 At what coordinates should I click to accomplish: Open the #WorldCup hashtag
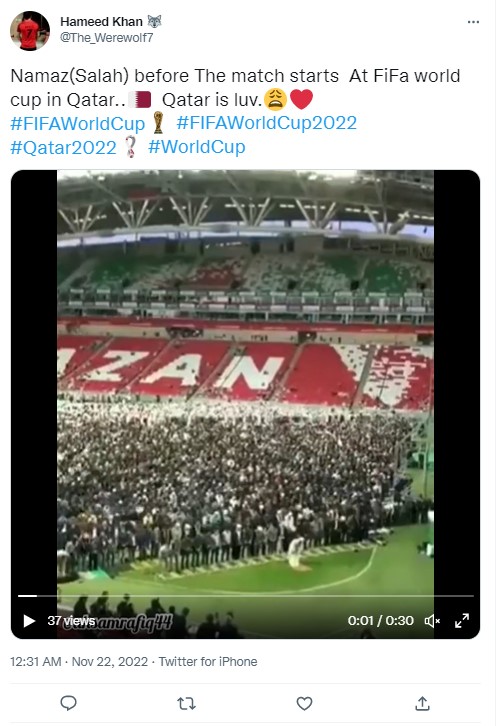click(196, 147)
